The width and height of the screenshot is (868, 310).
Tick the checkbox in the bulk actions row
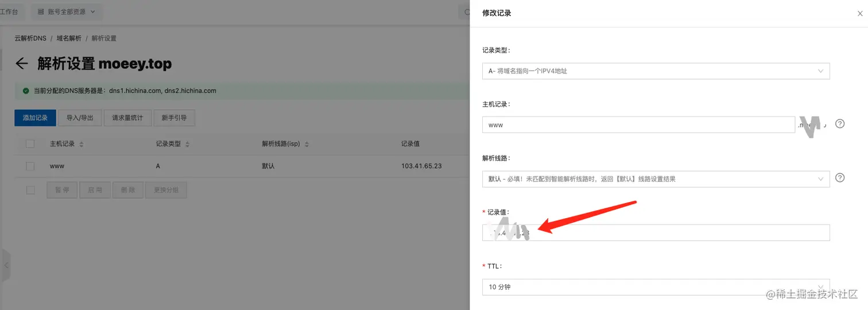(x=30, y=190)
